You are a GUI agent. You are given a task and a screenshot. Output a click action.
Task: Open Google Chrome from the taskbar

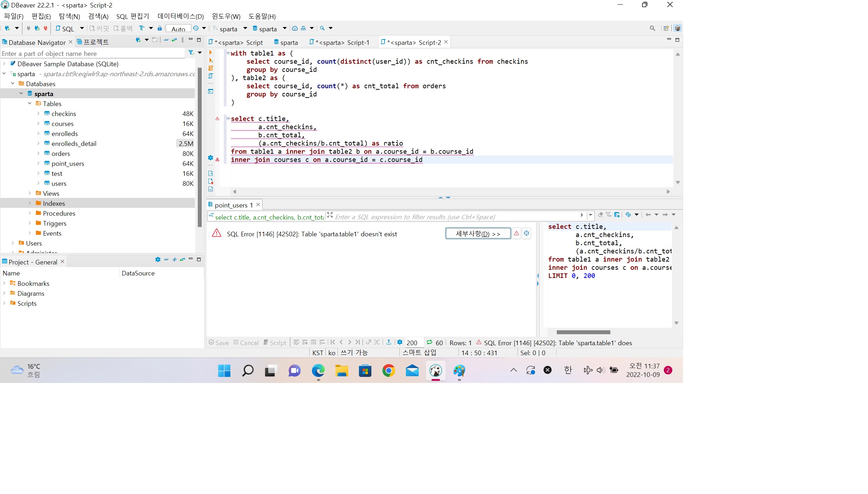(x=388, y=370)
